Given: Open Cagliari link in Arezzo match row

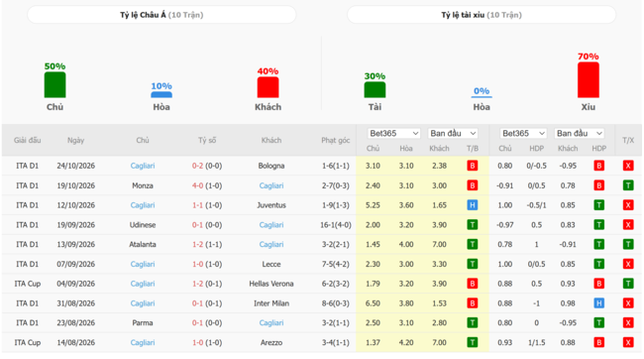Looking at the screenshot, I should (143, 342).
